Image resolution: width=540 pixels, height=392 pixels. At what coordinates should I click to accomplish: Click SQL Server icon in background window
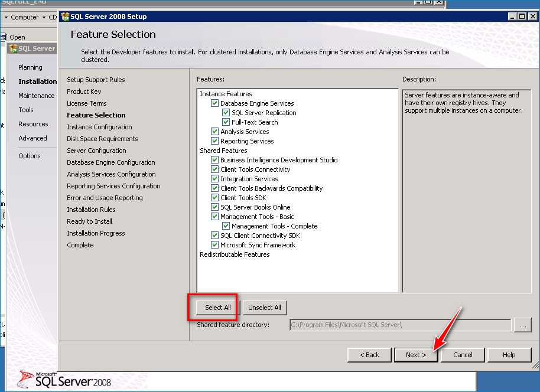14,48
